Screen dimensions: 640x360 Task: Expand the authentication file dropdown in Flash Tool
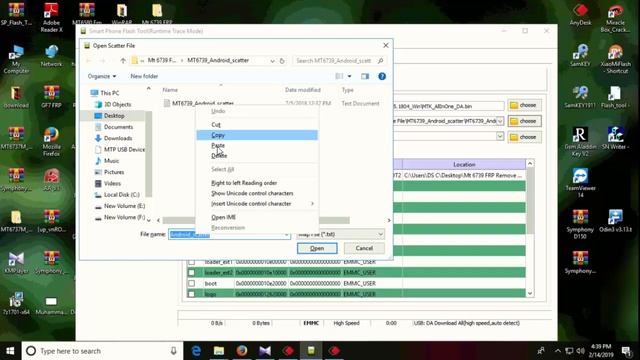tap(500, 136)
